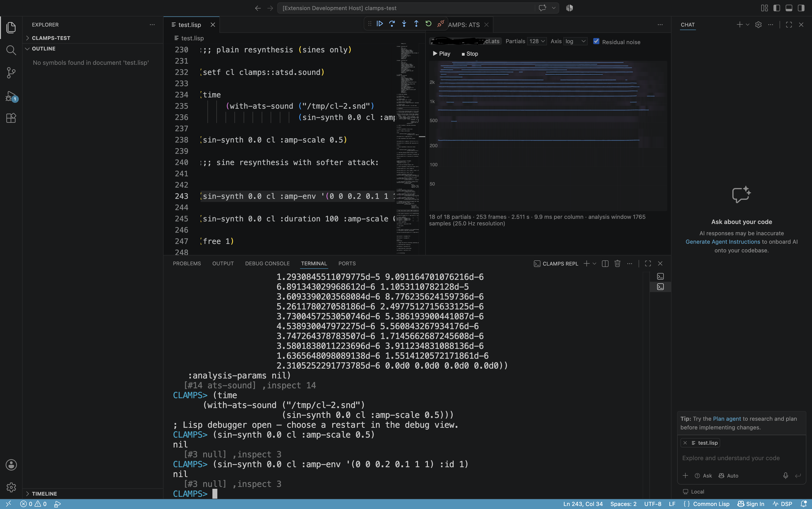
Task: Switch to the DEBUG CONSOLE tab
Action: (267, 264)
